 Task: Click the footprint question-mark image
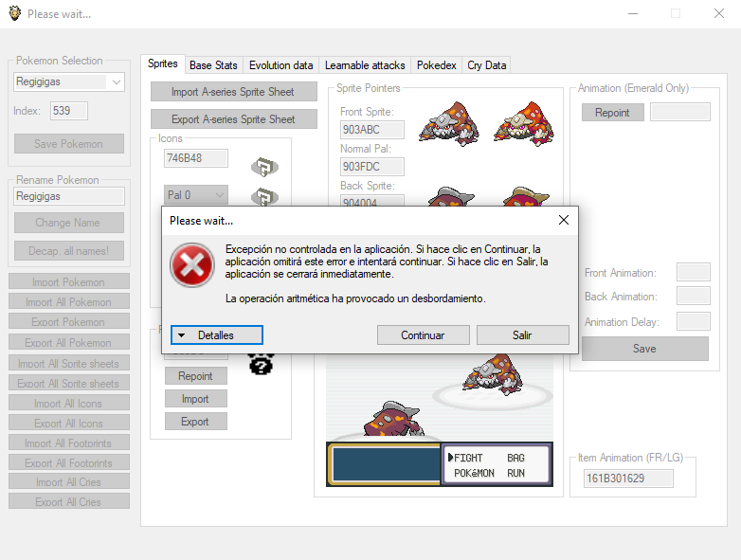[260, 361]
